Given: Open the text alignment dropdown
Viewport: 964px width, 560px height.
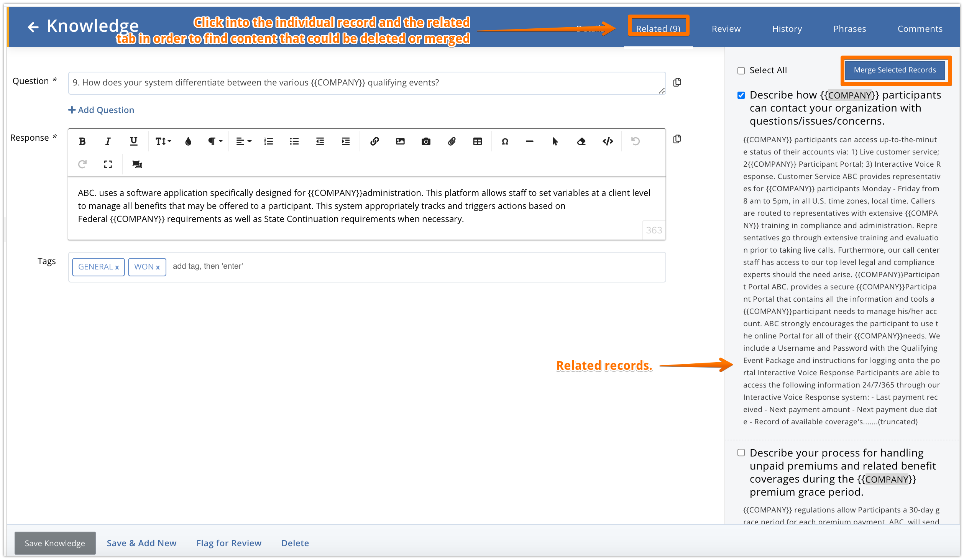Looking at the screenshot, I should tap(244, 141).
